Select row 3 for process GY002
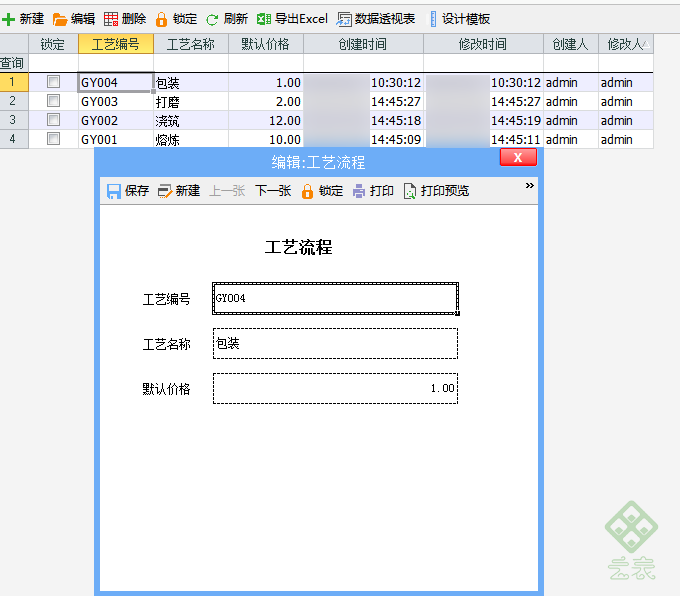The width and height of the screenshot is (680, 596). (13, 120)
